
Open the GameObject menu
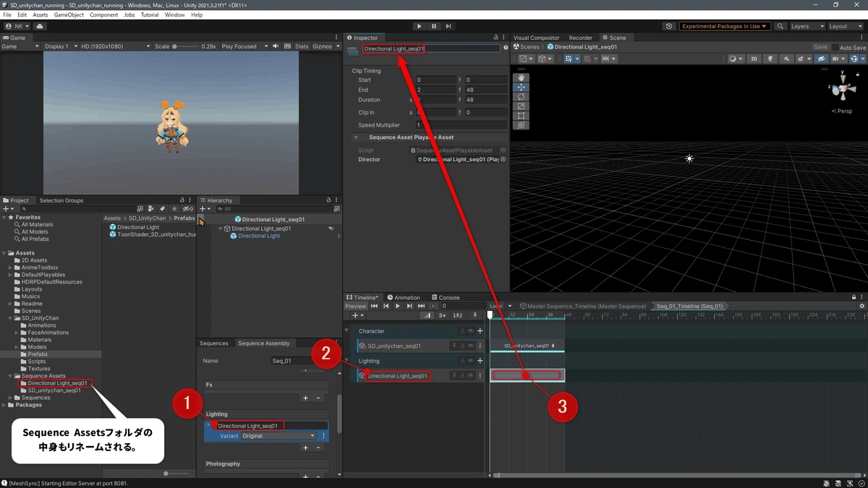[x=69, y=14]
